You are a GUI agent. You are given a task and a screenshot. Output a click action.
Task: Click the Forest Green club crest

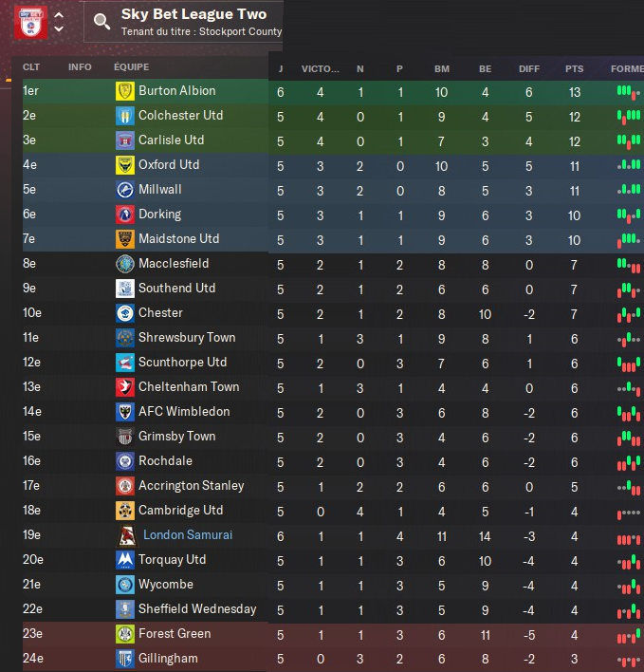pyautogui.click(x=124, y=634)
